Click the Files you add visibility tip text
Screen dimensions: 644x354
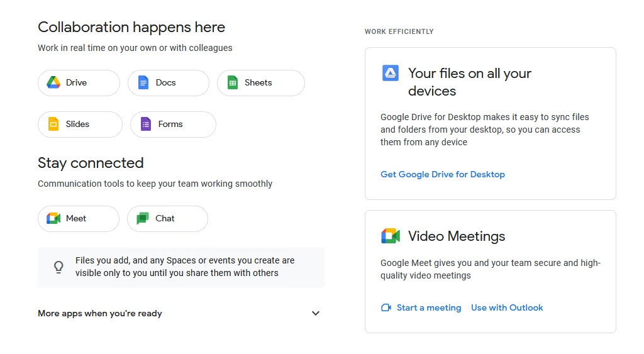pos(185,267)
